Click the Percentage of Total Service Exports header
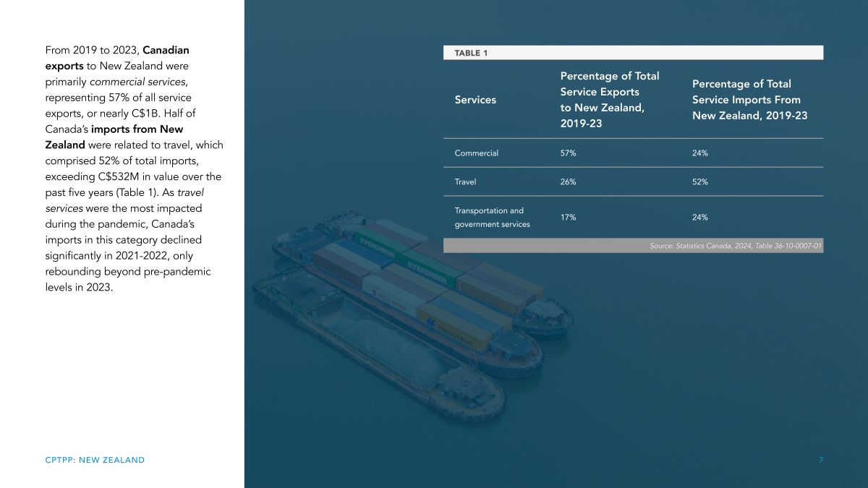 click(x=610, y=100)
